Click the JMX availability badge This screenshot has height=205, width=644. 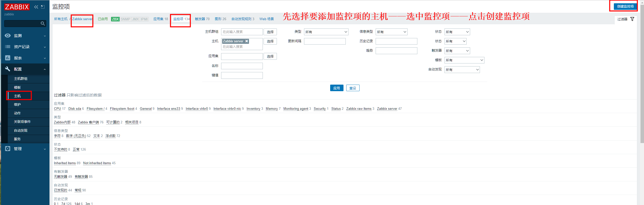(135, 19)
